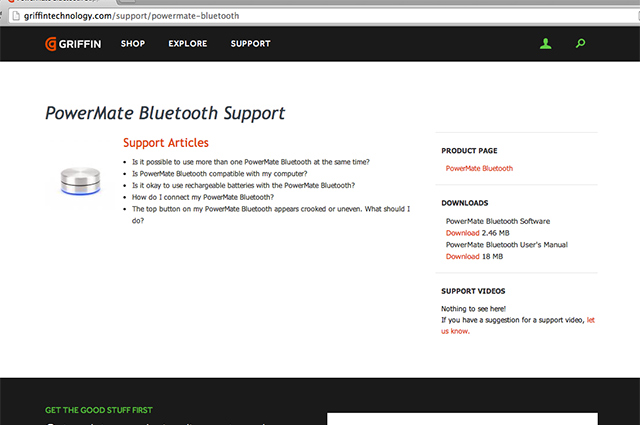640x425 pixels.
Task: Click 'PowerMate Bluetooth Software' download label
Action: [x=498, y=221]
